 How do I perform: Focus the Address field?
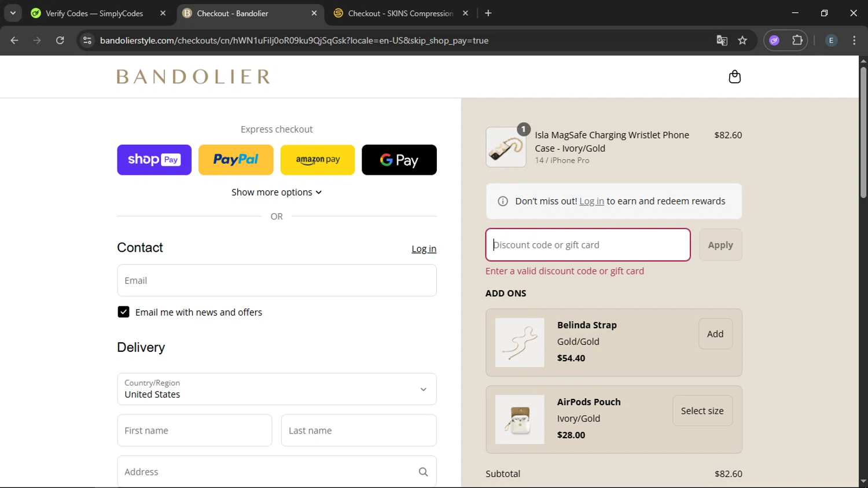tap(277, 472)
